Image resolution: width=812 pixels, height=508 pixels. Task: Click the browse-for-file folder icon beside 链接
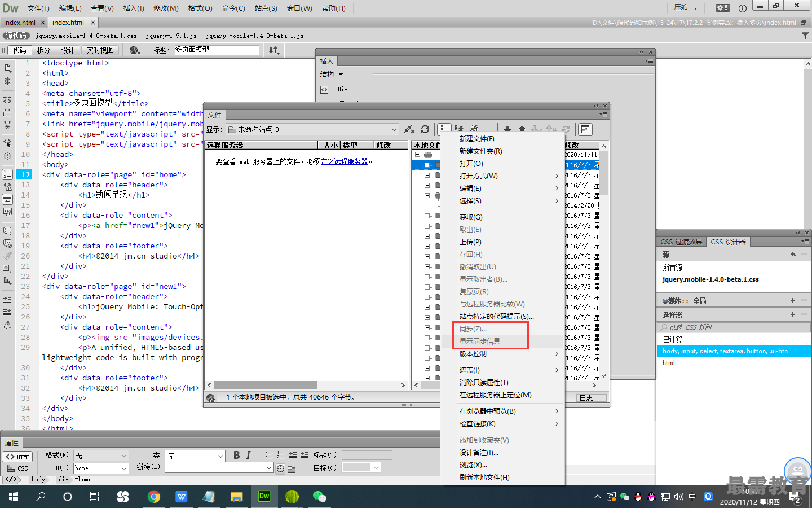pyautogui.click(x=292, y=468)
